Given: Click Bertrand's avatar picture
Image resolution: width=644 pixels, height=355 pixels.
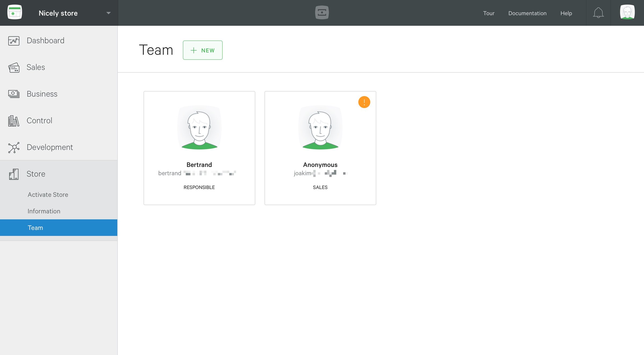Looking at the screenshot, I should [199, 127].
